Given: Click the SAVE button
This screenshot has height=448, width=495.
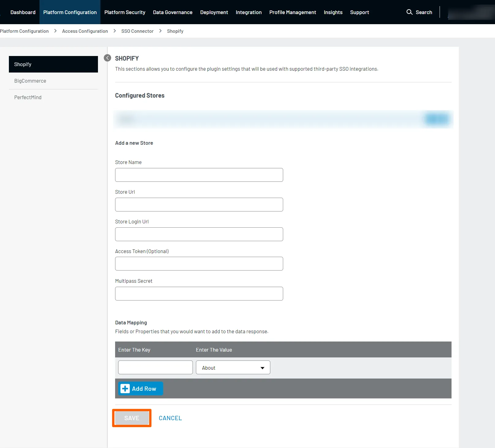Looking at the screenshot, I should click(x=132, y=418).
